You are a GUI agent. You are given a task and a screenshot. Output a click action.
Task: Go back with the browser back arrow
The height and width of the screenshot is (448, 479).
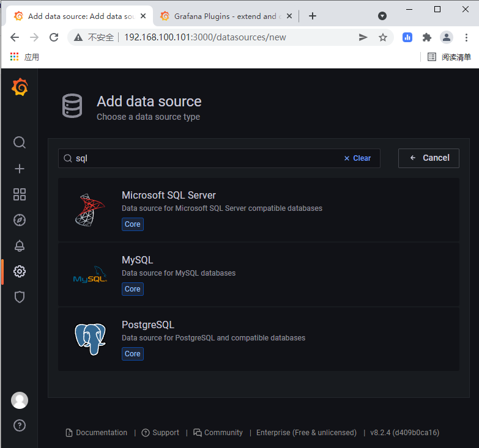15,37
